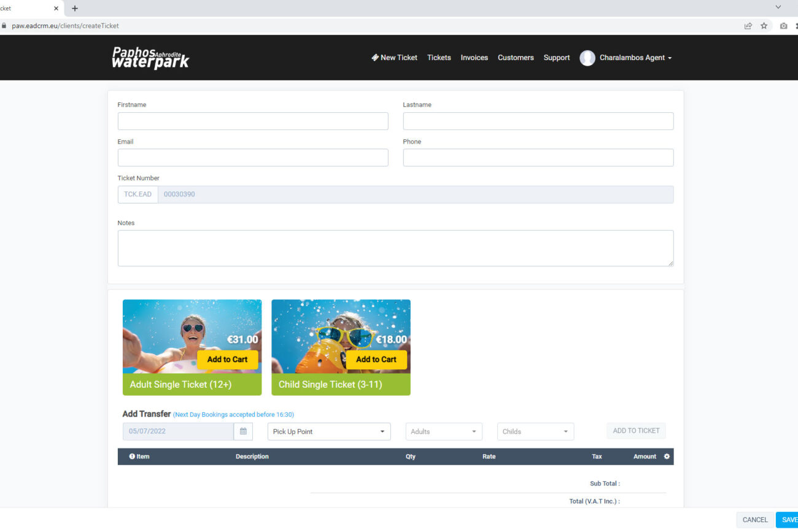Open the Invoices page

pos(474,58)
